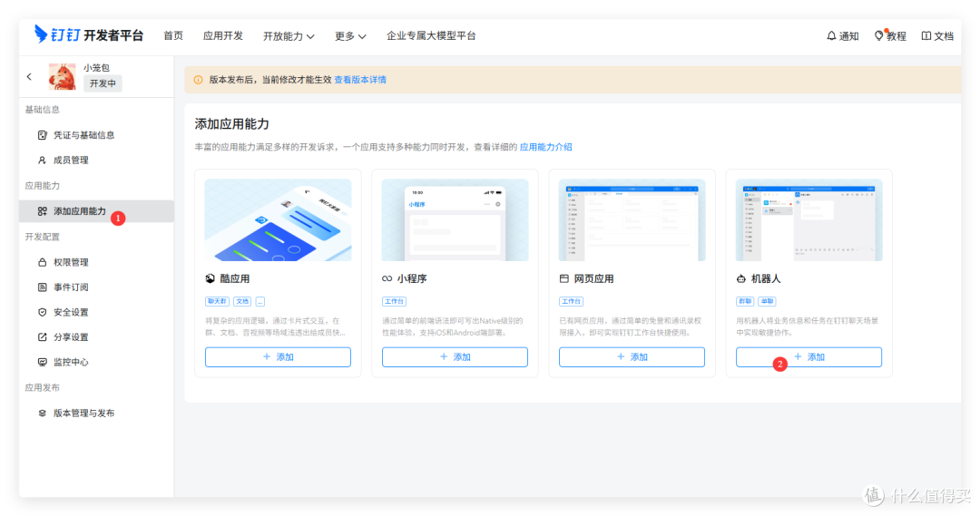Click the 成员管理 person icon
980x516 pixels.
[x=42, y=161]
